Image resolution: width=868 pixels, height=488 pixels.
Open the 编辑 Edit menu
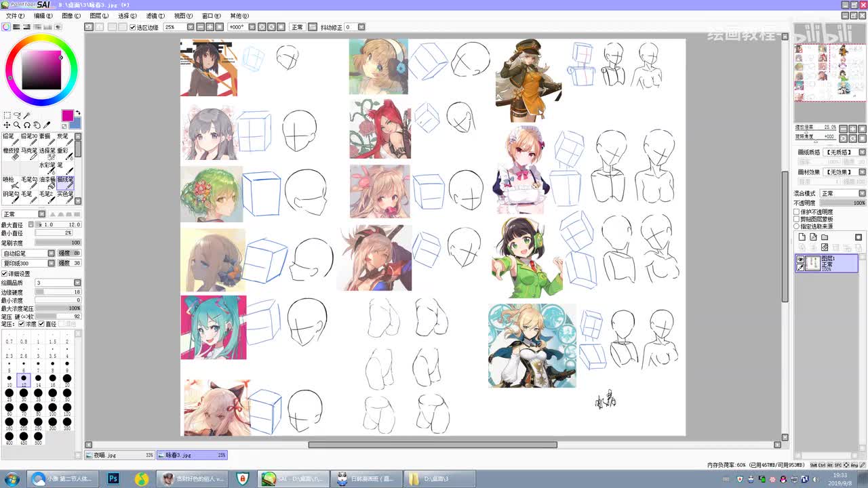click(43, 16)
